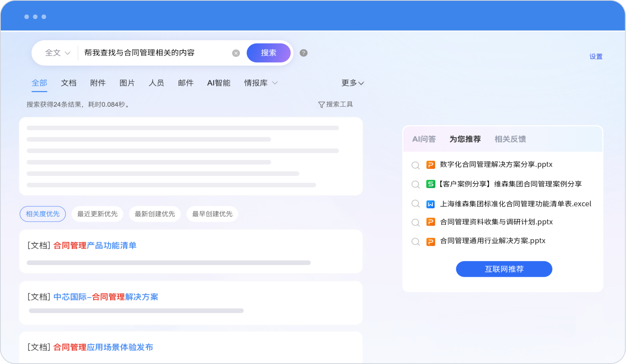This screenshot has width=626, height=364.
Task: Click the search text input field
Action: pyautogui.click(x=152, y=53)
